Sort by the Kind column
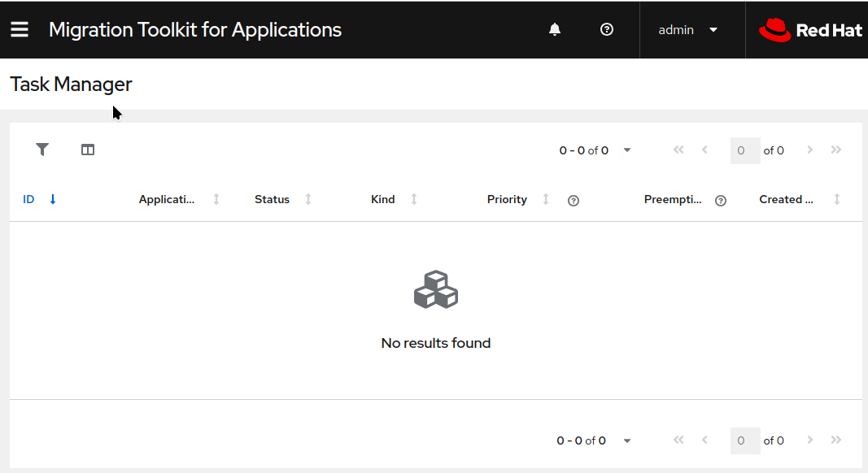Screen dimensions: 868x473 pyautogui.click(x=394, y=199)
